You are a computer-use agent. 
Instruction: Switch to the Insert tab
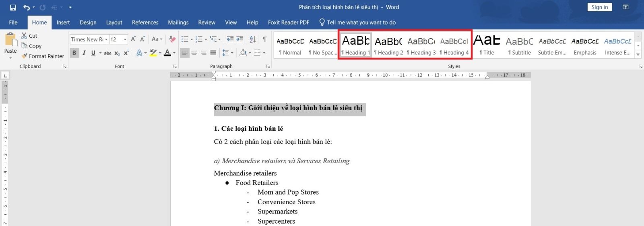pyautogui.click(x=63, y=23)
